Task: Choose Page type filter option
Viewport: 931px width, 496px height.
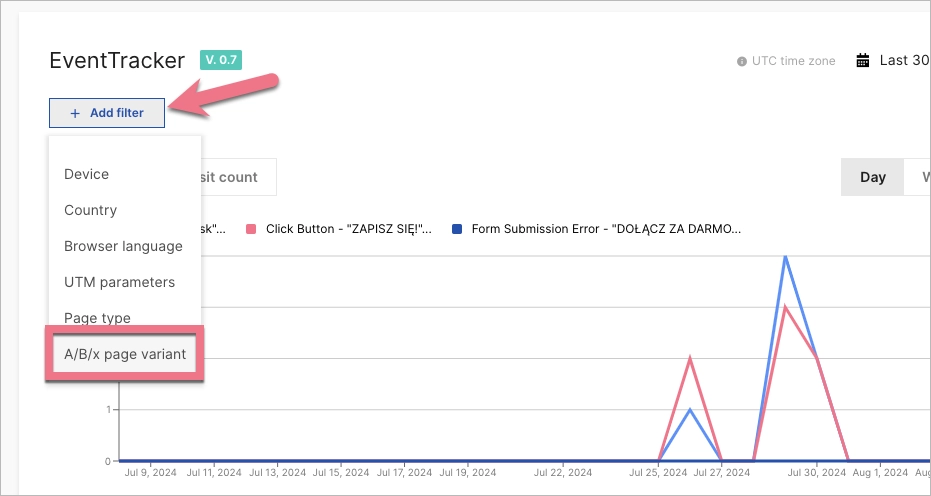Action: [97, 318]
